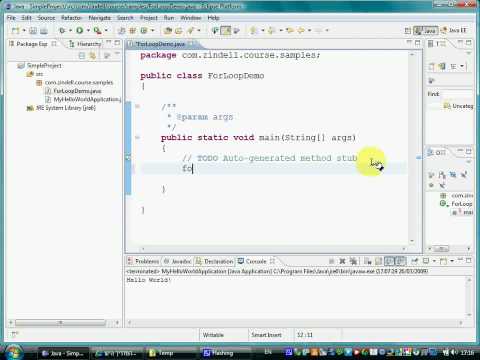Click the New Java Project icon

click(122, 30)
